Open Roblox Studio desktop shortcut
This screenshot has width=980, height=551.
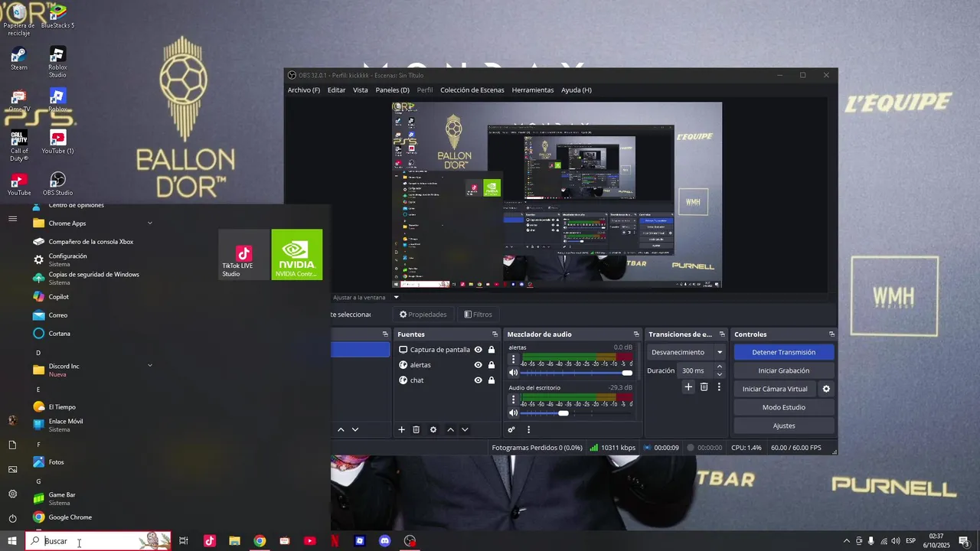(x=57, y=62)
